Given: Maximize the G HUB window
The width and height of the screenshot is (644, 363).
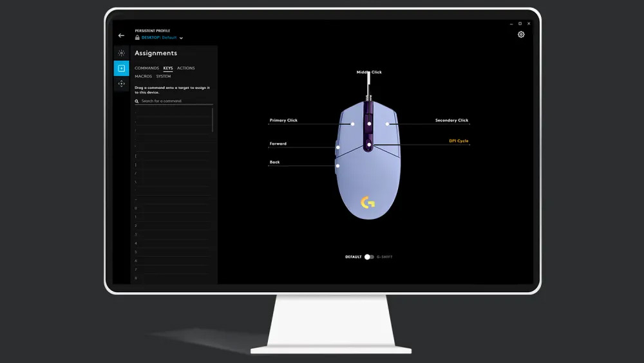Looking at the screenshot, I should click(520, 24).
